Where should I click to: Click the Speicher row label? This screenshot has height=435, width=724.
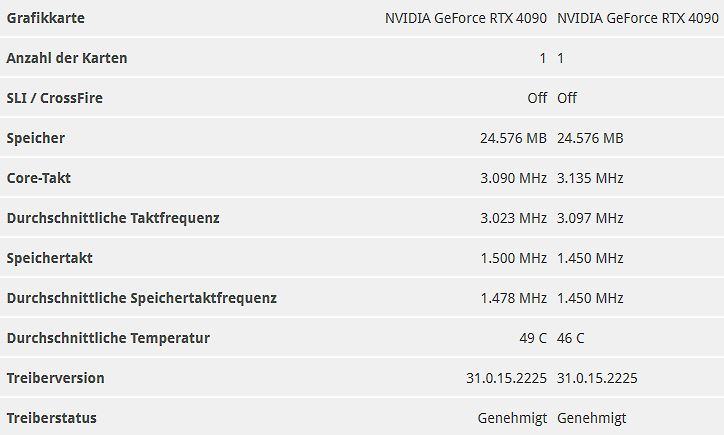pos(36,138)
